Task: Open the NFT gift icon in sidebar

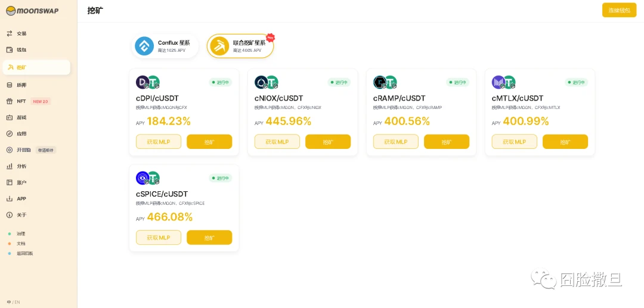Action: 10,101
